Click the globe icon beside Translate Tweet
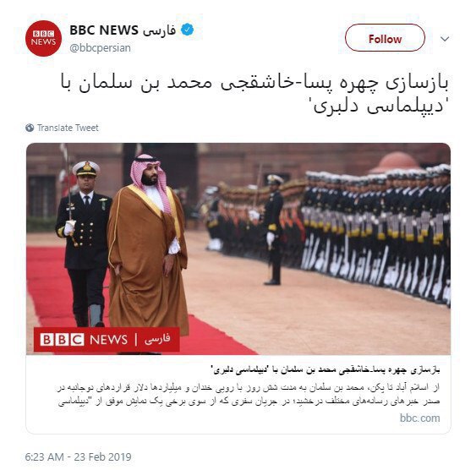Screen dimensions: 476x470 (30, 128)
